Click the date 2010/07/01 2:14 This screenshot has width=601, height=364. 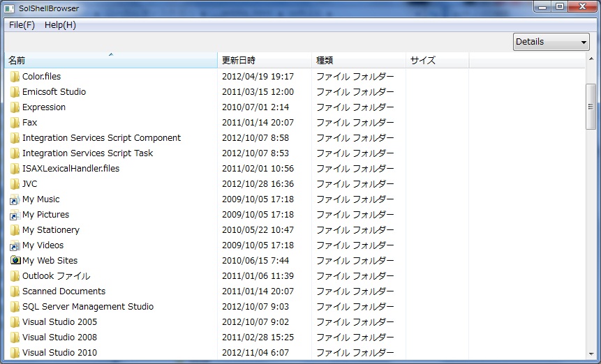255,107
